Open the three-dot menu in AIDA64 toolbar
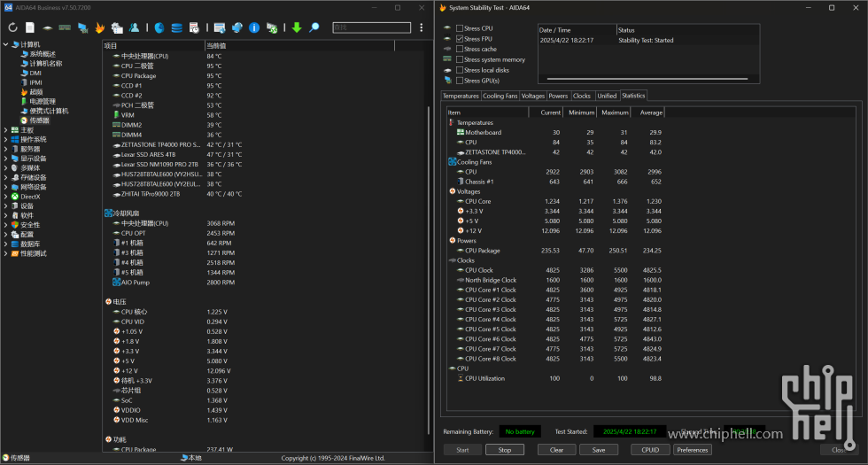The height and width of the screenshot is (465, 868). click(422, 27)
